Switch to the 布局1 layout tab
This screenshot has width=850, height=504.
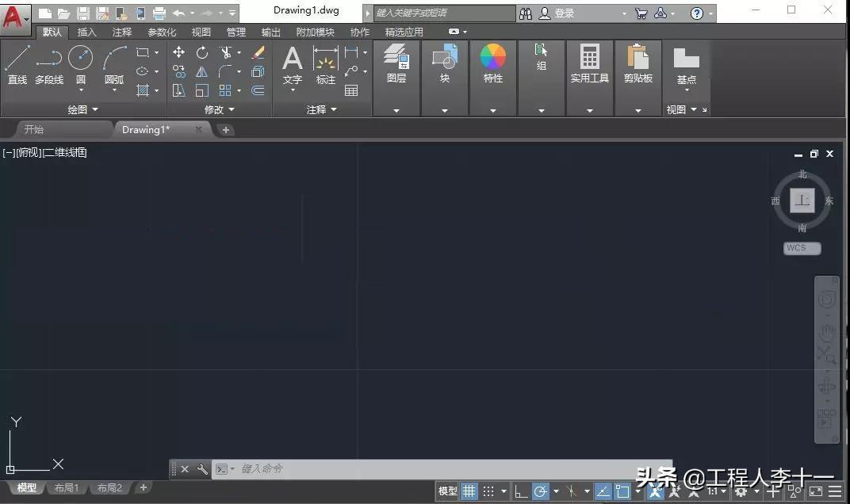(x=67, y=487)
